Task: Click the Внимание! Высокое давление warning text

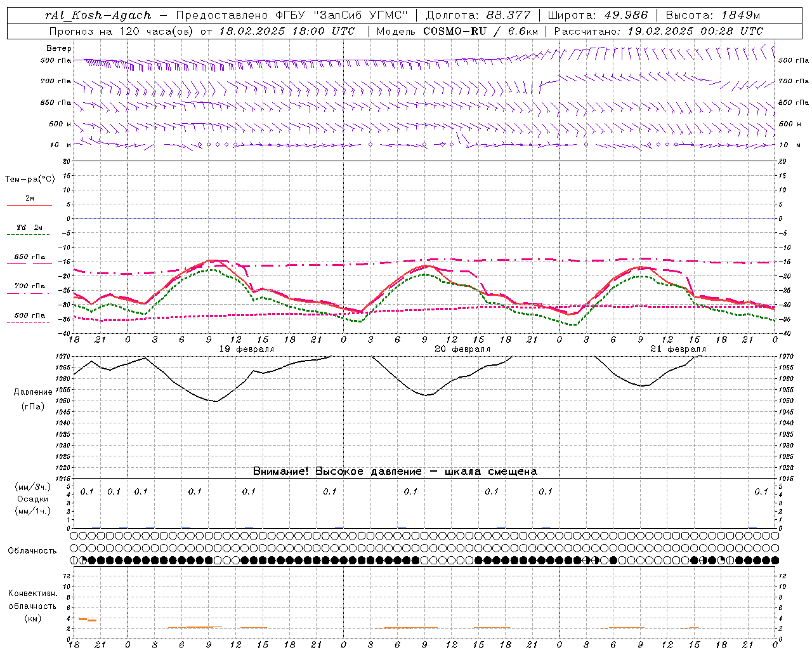Action: click(395, 472)
